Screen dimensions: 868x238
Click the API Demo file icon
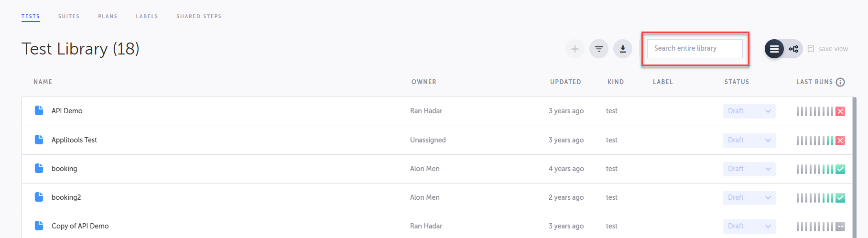point(39,111)
